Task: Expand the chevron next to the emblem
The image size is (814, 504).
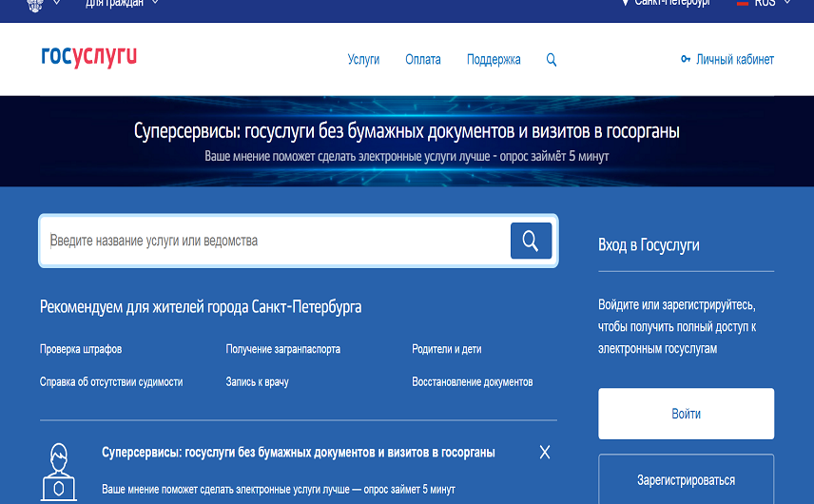Action: pos(57,3)
